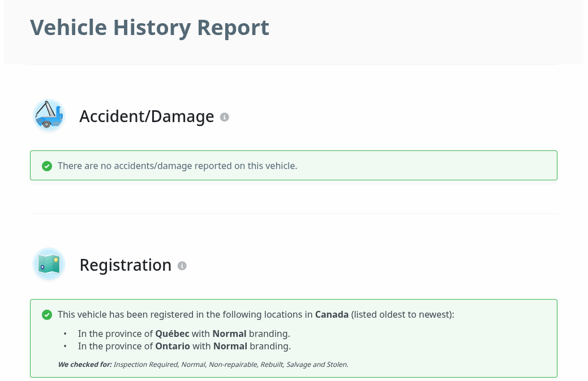Click the no accidents/damage reported message

(177, 166)
